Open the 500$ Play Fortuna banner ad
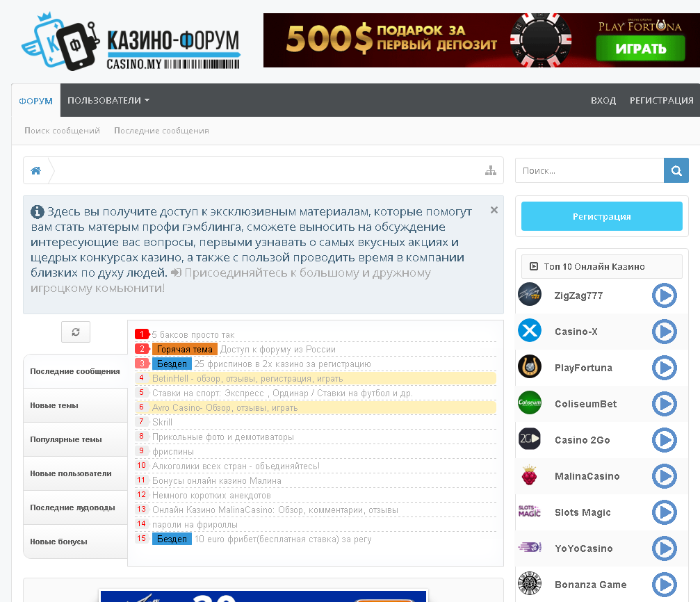Image resolution: width=700 pixels, height=602 pixels. tap(482, 40)
